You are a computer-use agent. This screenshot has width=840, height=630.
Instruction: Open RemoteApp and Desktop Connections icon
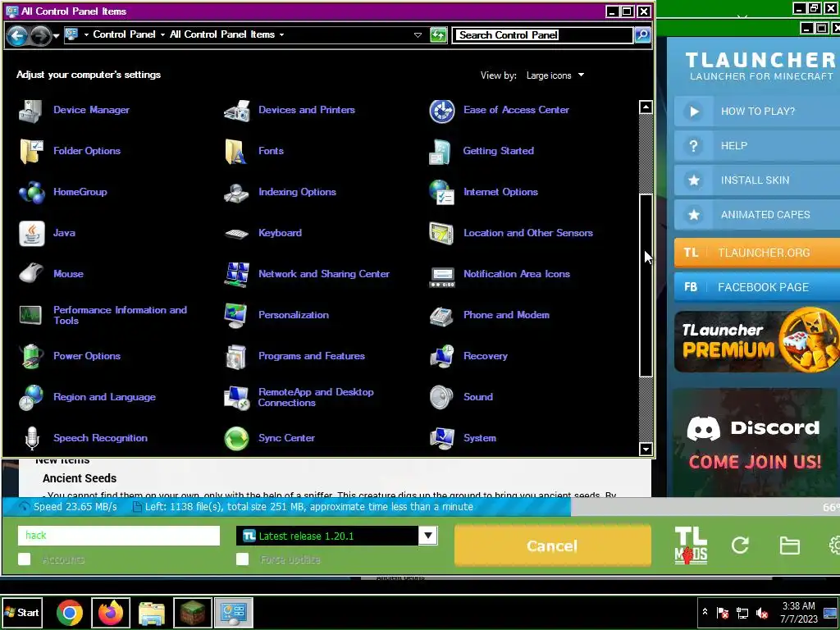(236, 397)
